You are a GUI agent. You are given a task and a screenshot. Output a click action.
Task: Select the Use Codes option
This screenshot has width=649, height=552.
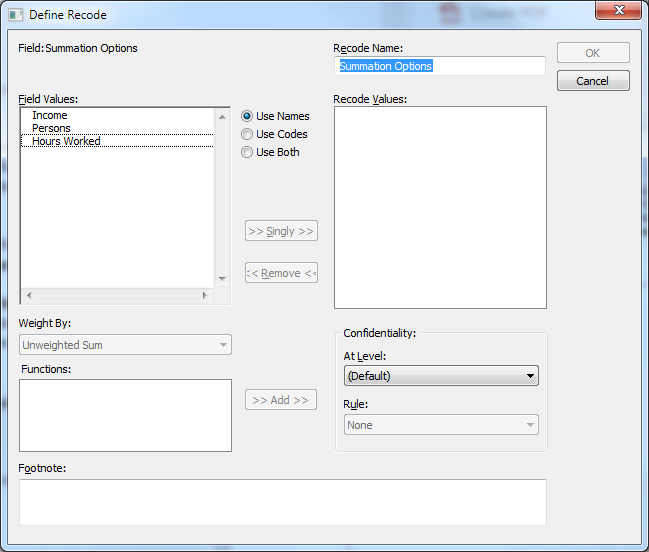pos(247,134)
